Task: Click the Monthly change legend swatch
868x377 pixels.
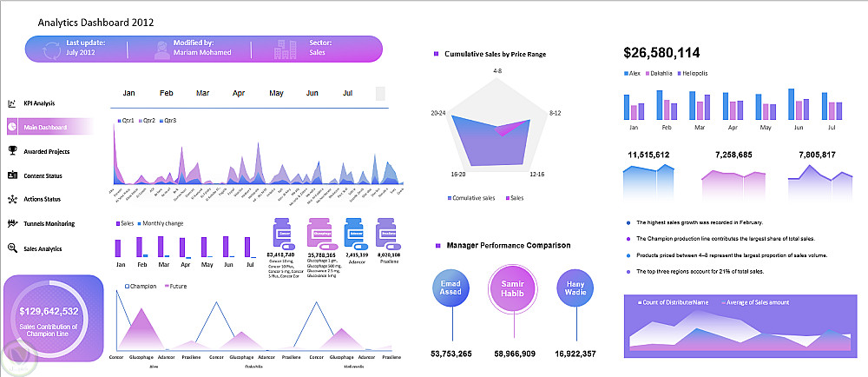Action: tap(140, 223)
